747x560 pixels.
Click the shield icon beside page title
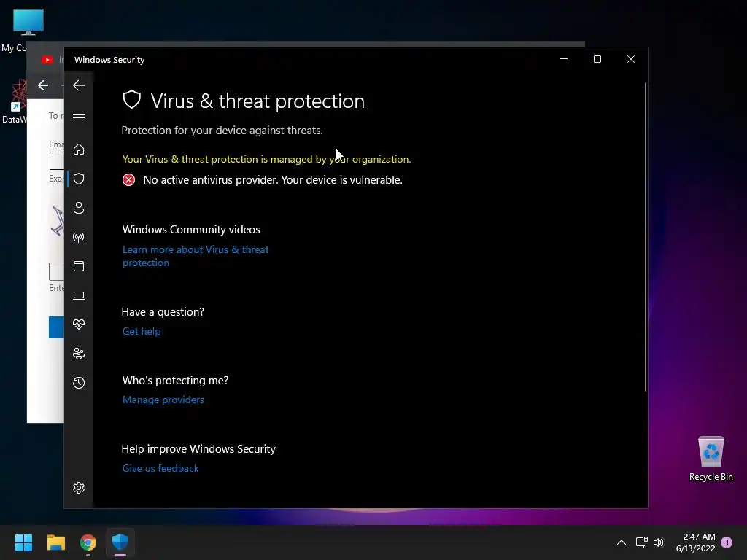[x=132, y=100]
